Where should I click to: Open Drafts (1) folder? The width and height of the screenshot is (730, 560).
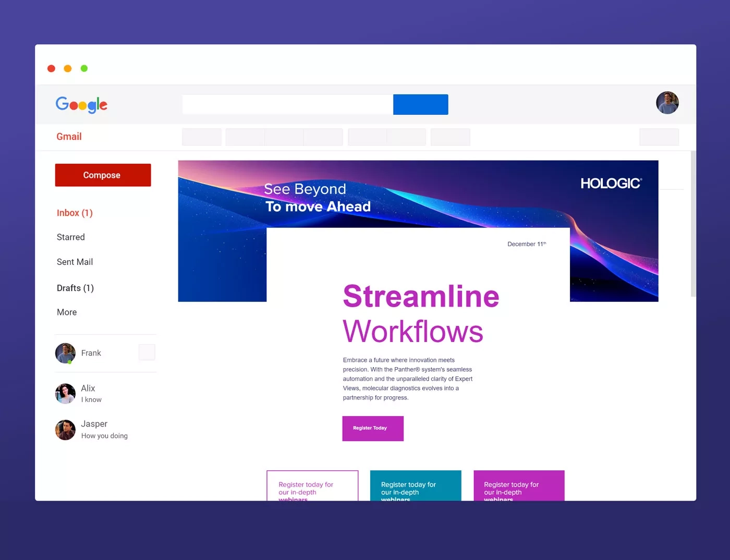click(x=75, y=288)
